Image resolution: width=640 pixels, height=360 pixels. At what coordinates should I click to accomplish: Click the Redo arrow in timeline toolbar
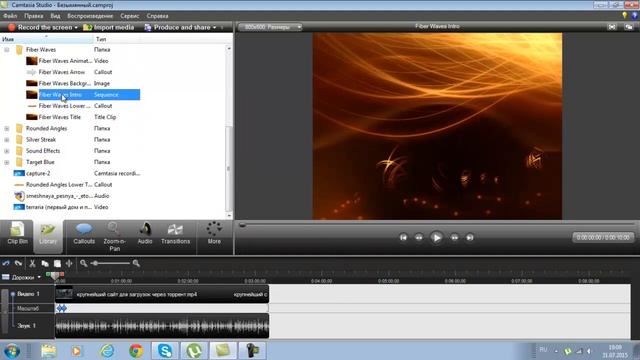click(x=18, y=263)
